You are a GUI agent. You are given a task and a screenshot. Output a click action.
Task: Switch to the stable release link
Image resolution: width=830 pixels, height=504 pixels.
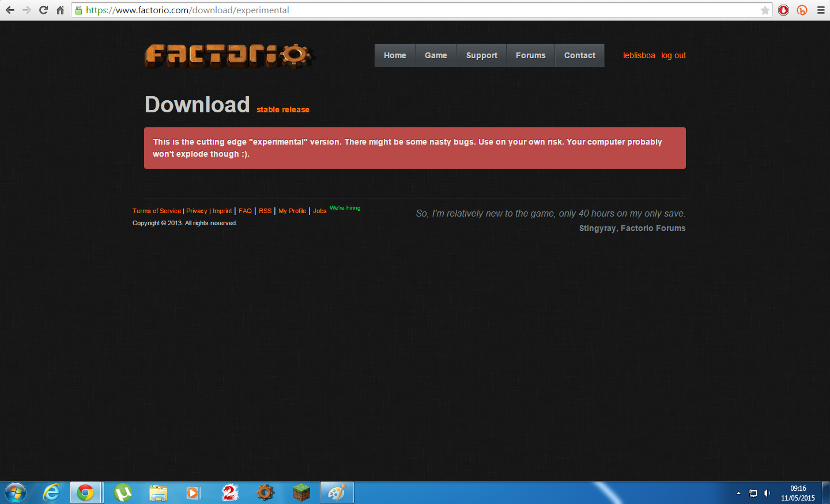[283, 109]
